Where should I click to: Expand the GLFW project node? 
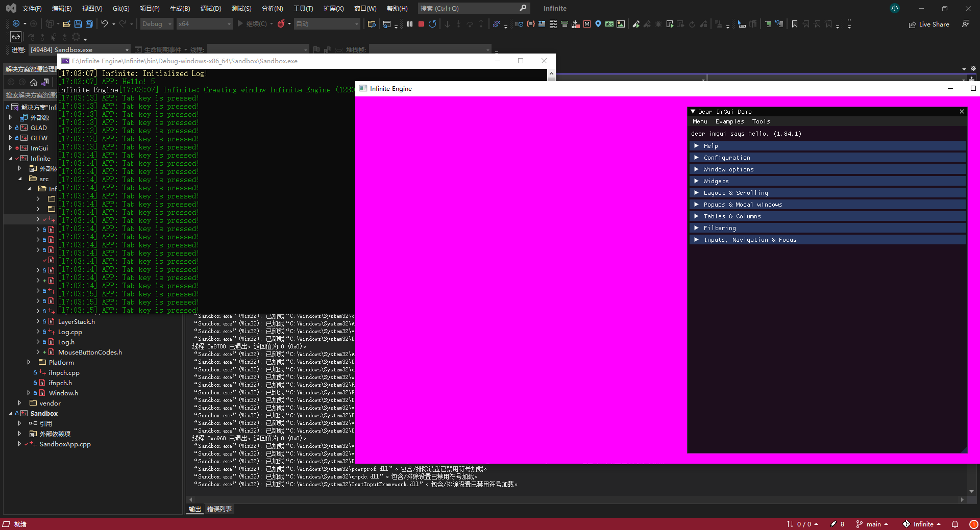[10, 138]
